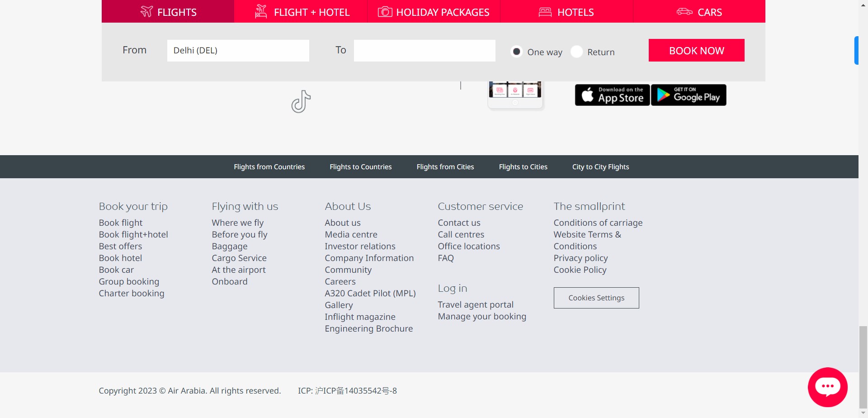This screenshot has height=418, width=868.
Task: Open City to City Flights link
Action: pyautogui.click(x=600, y=167)
